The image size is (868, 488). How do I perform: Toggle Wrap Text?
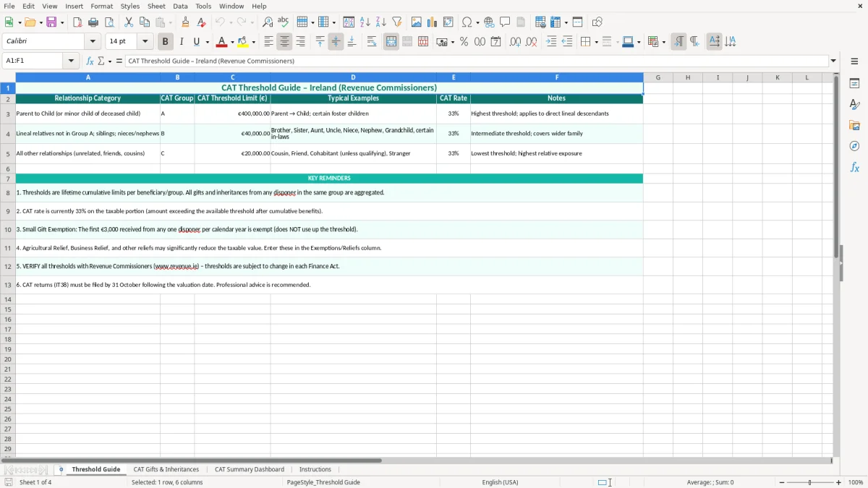(372, 42)
